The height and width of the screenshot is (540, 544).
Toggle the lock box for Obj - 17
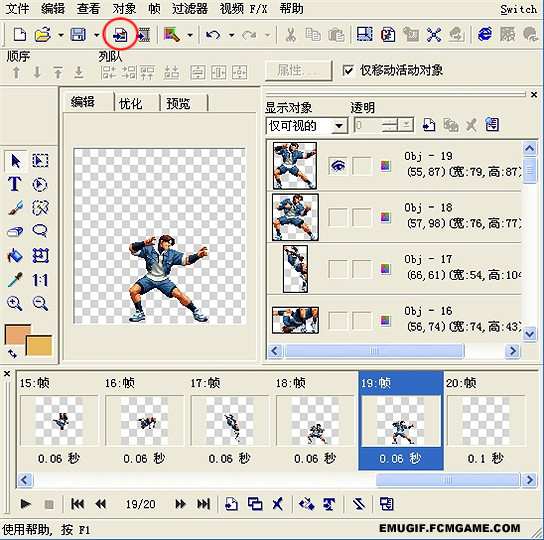click(362, 269)
